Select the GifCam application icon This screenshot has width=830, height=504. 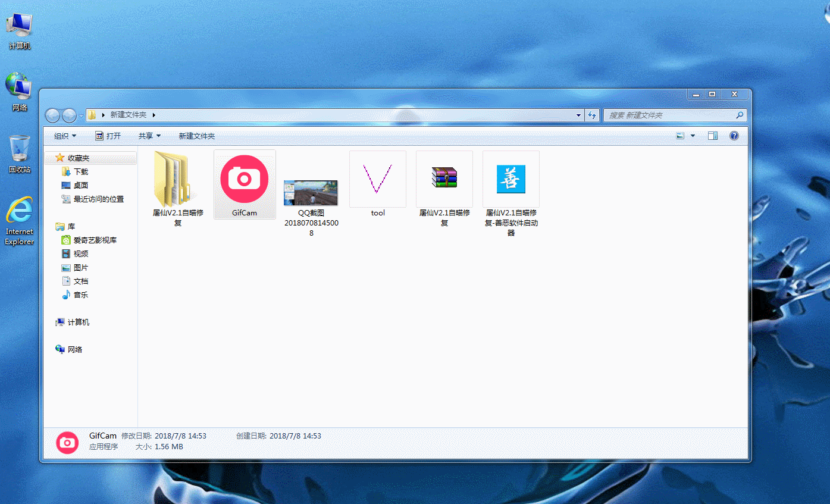(x=245, y=179)
